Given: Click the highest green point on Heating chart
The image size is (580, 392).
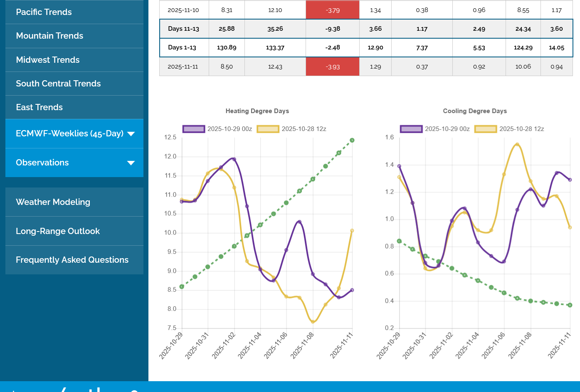Looking at the screenshot, I should coord(352,140).
